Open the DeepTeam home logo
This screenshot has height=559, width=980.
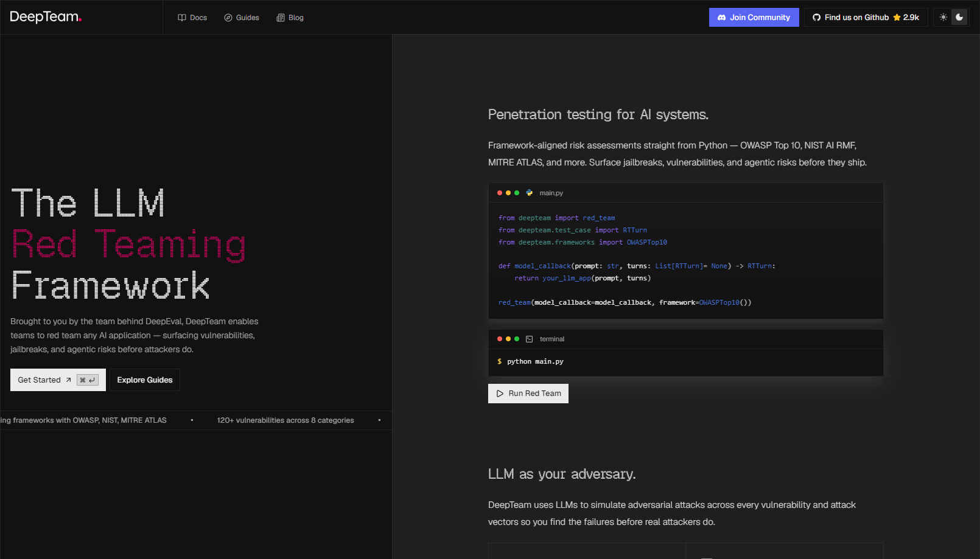46,17
